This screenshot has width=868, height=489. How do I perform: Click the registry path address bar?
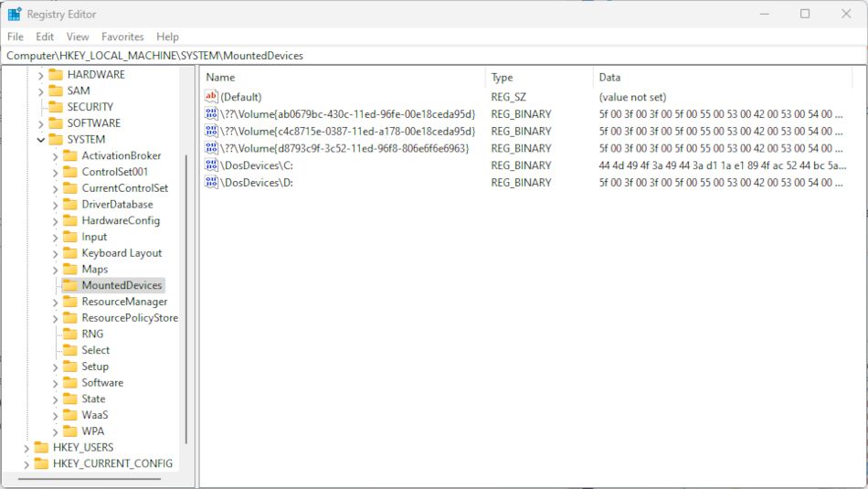pos(433,56)
